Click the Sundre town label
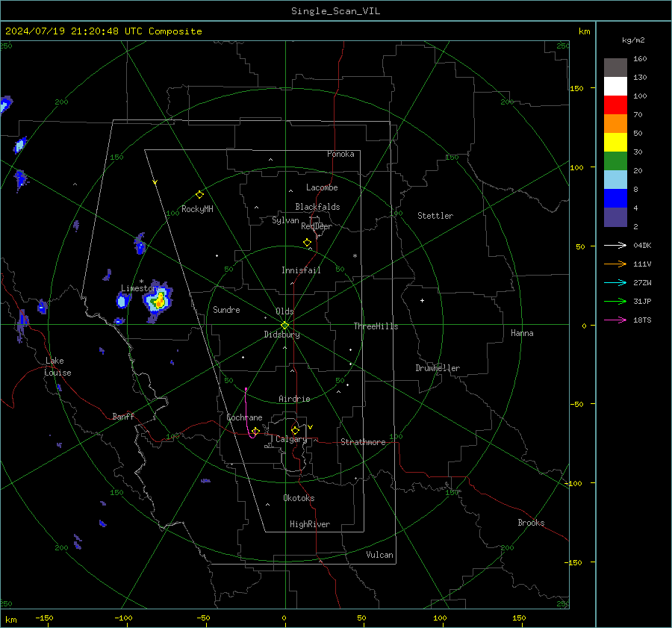Image resolution: width=672 pixels, height=628 pixels. (226, 309)
